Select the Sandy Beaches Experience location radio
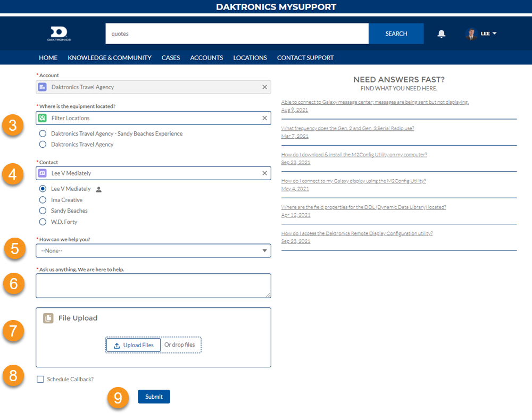 pyautogui.click(x=43, y=134)
